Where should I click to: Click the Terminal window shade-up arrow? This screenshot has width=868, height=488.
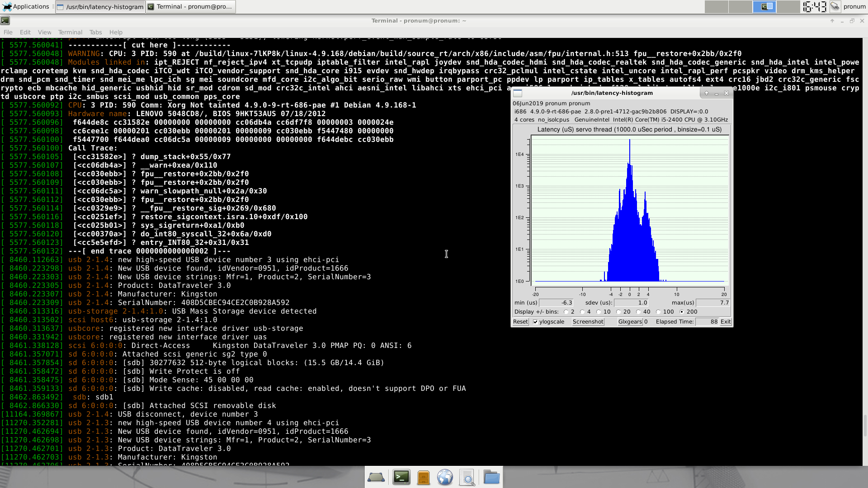click(x=832, y=21)
